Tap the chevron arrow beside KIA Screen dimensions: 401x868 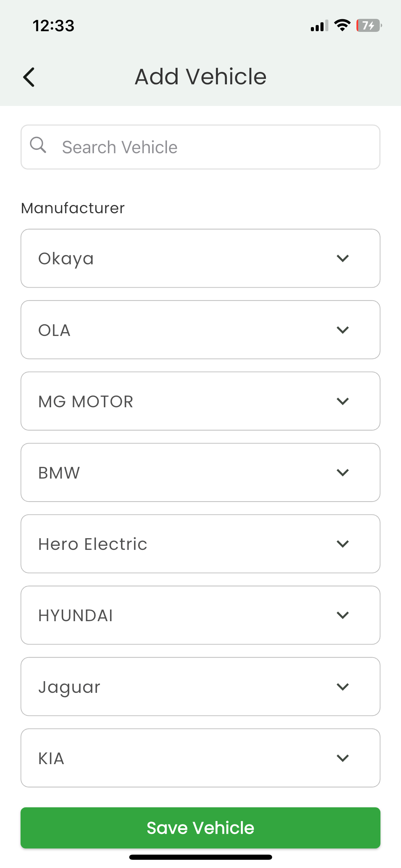[x=343, y=758]
